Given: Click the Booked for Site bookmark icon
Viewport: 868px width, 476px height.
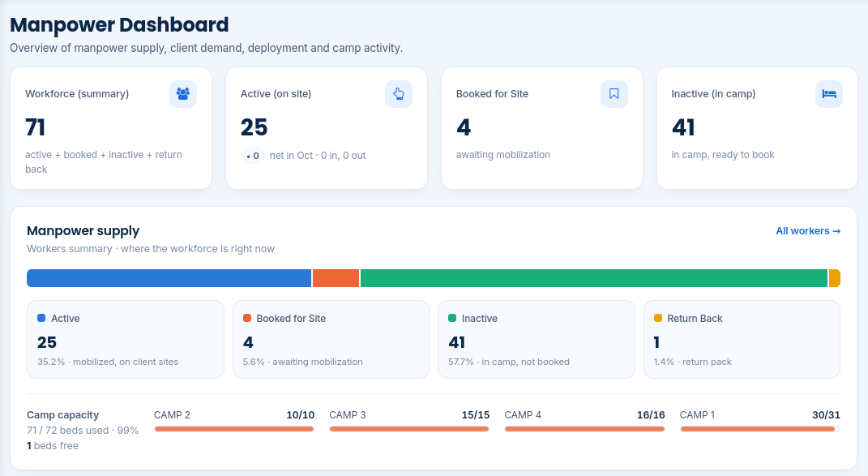Looking at the screenshot, I should (614, 93).
